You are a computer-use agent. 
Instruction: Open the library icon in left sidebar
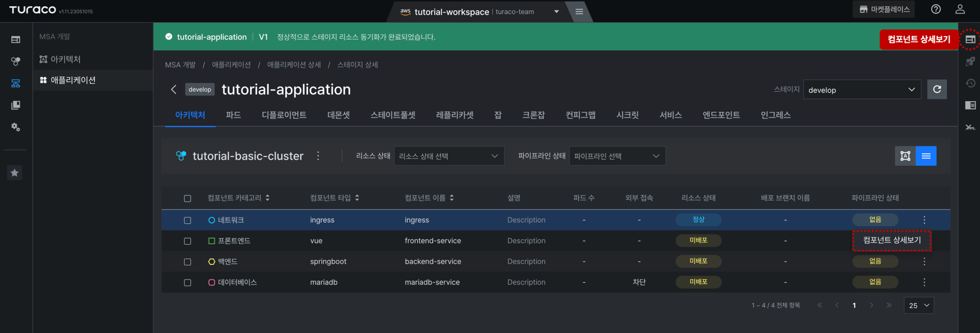(x=16, y=105)
